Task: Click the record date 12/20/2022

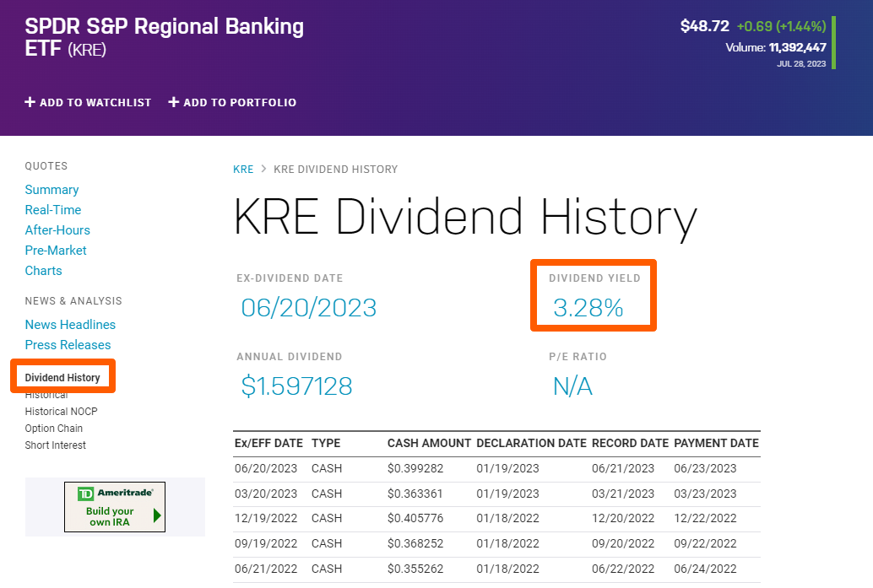Action: (623, 519)
